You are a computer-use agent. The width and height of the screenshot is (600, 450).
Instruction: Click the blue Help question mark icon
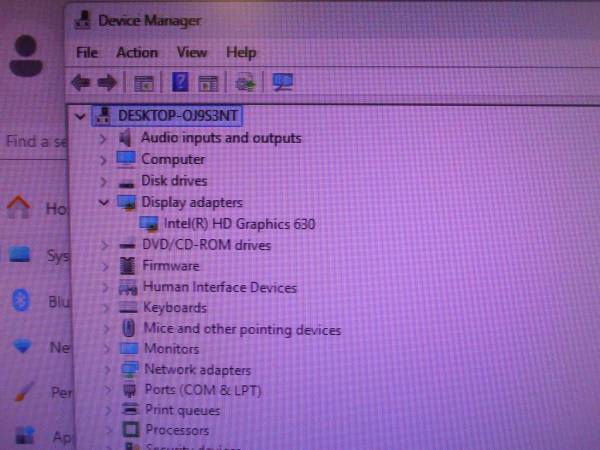coord(181,83)
